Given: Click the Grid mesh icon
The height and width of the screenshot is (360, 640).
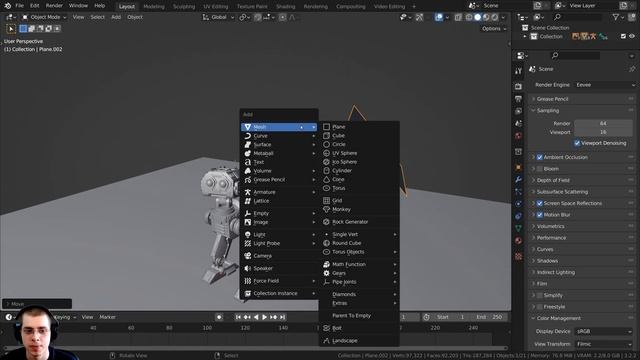Looking at the screenshot, I should (327, 200).
